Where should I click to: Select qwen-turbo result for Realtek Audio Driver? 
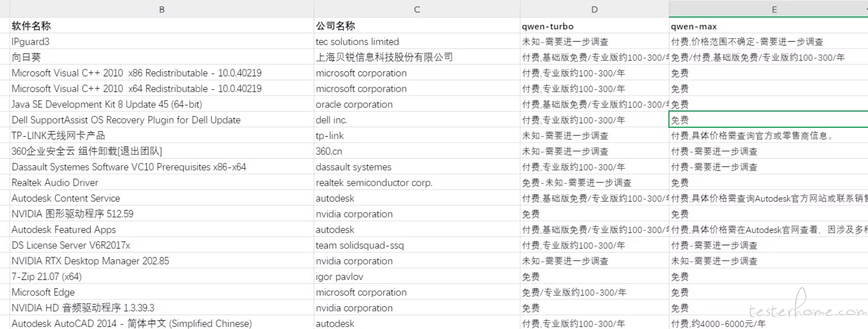tap(594, 182)
